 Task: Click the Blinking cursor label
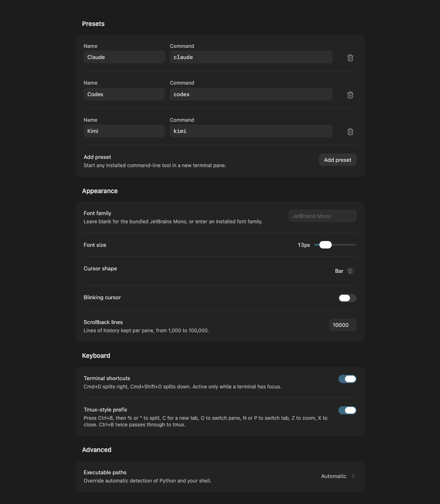(x=102, y=298)
